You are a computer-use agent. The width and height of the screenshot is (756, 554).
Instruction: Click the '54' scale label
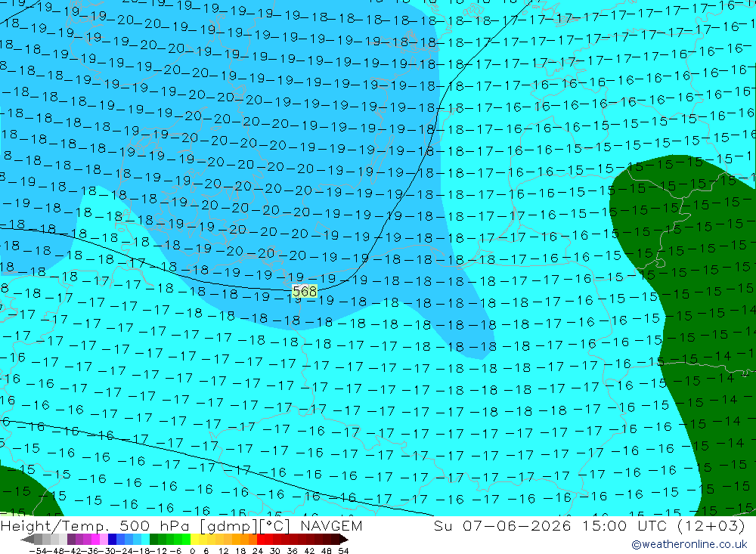click(x=343, y=551)
